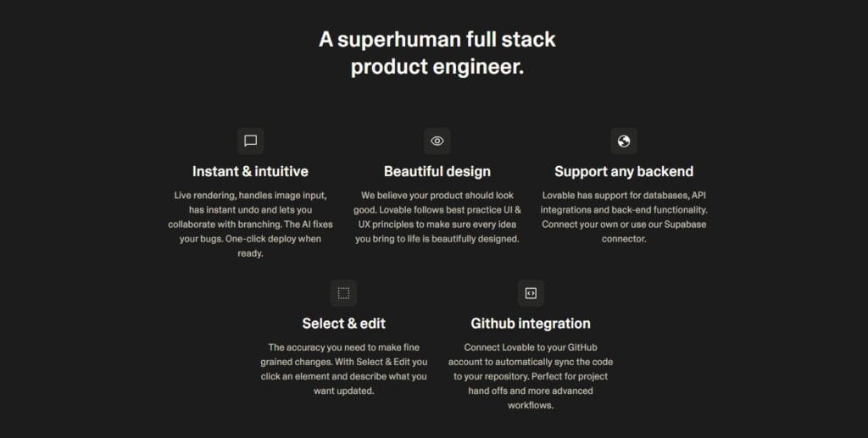This screenshot has height=438, width=868.
Task: Click the 'Connect Lovable to your GitHub' description
Action: pyautogui.click(x=531, y=376)
